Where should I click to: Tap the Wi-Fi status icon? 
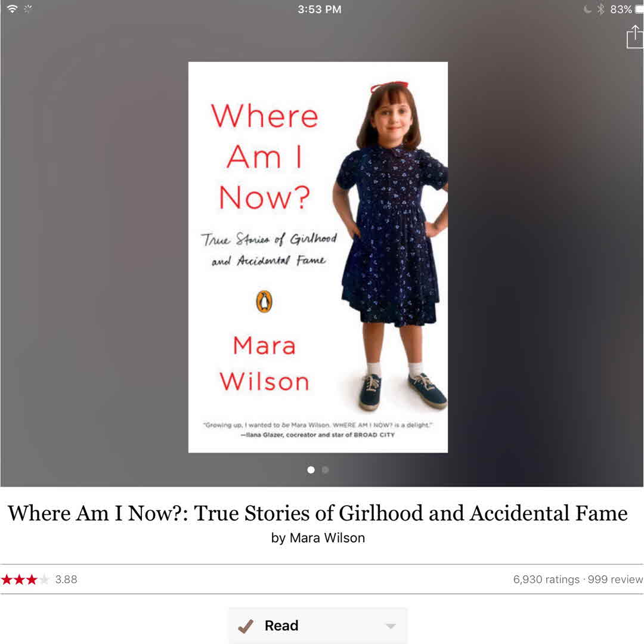point(13,9)
